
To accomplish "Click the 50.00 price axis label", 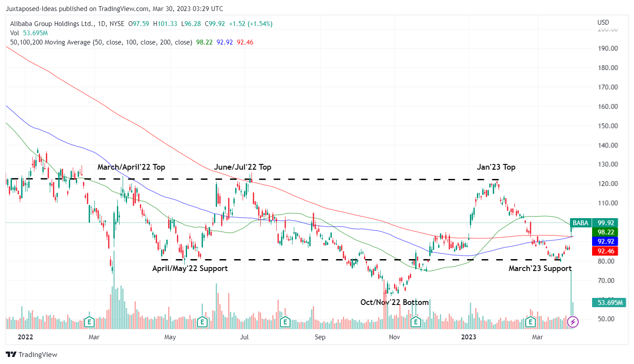I will [x=607, y=319].
